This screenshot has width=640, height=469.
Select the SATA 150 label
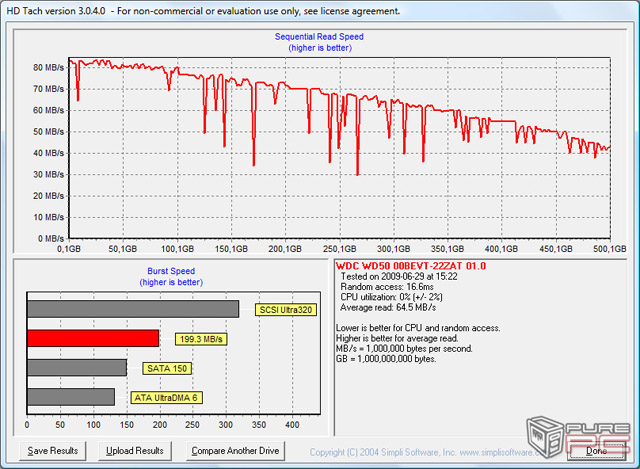(x=167, y=369)
